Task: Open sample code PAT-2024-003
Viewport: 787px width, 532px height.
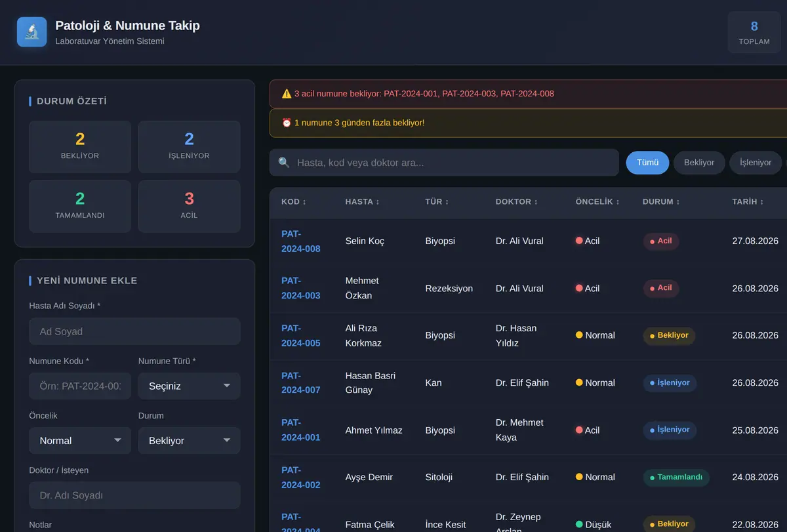Action: (301, 288)
